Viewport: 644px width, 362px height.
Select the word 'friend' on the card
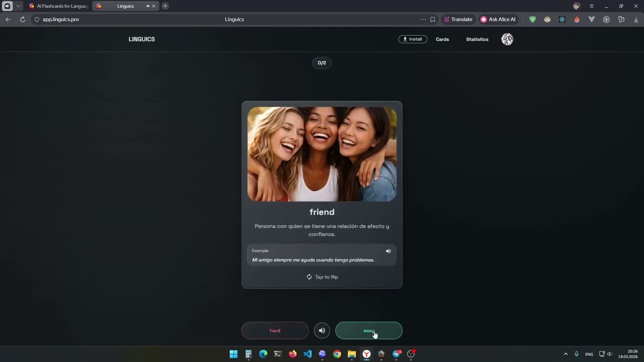(x=322, y=212)
